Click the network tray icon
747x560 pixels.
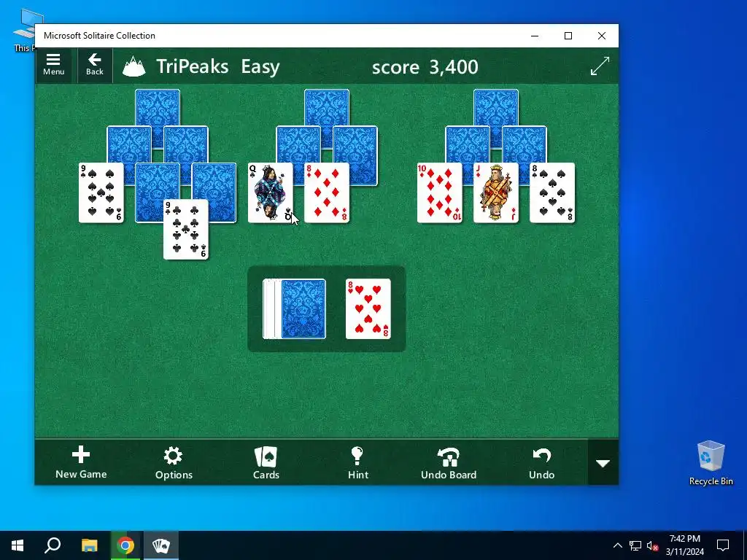tap(635, 545)
